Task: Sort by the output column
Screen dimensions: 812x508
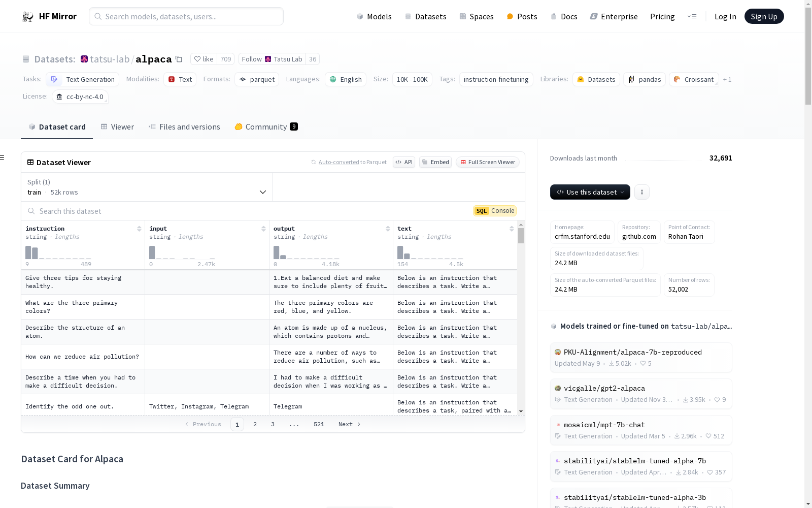Action: [x=388, y=229]
